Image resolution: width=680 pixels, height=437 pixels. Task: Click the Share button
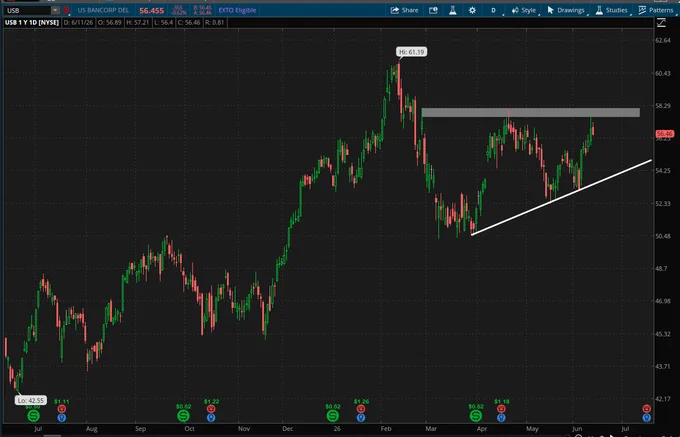point(404,10)
